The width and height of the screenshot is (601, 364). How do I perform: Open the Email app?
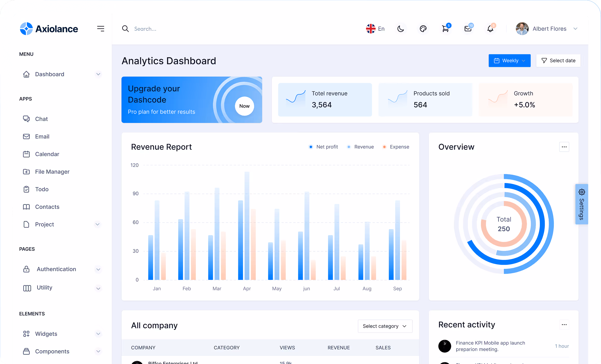(42, 136)
